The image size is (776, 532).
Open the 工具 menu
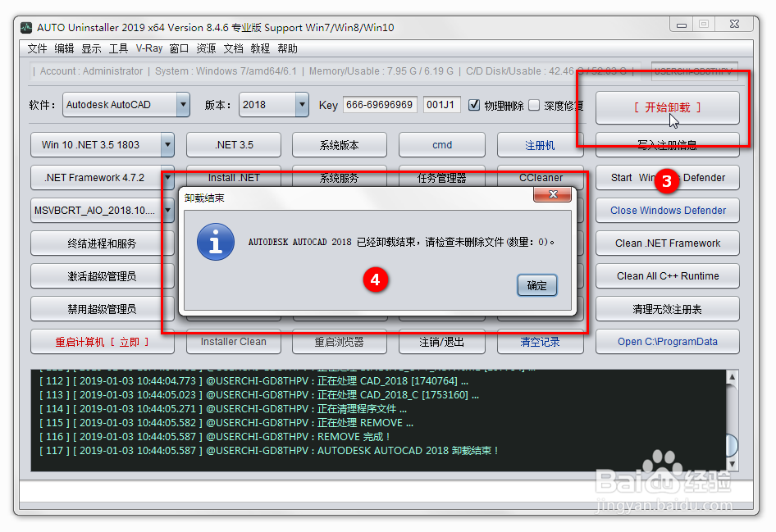tap(118, 48)
